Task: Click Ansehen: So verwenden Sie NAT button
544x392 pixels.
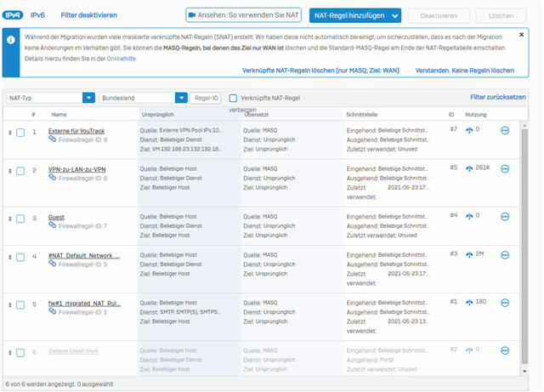Action: pyautogui.click(x=244, y=15)
